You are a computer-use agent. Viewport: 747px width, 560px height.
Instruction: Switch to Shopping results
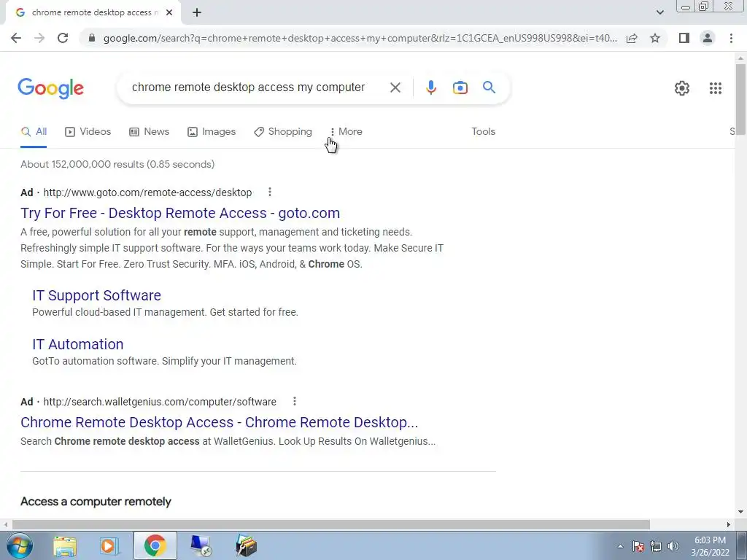(283, 132)
